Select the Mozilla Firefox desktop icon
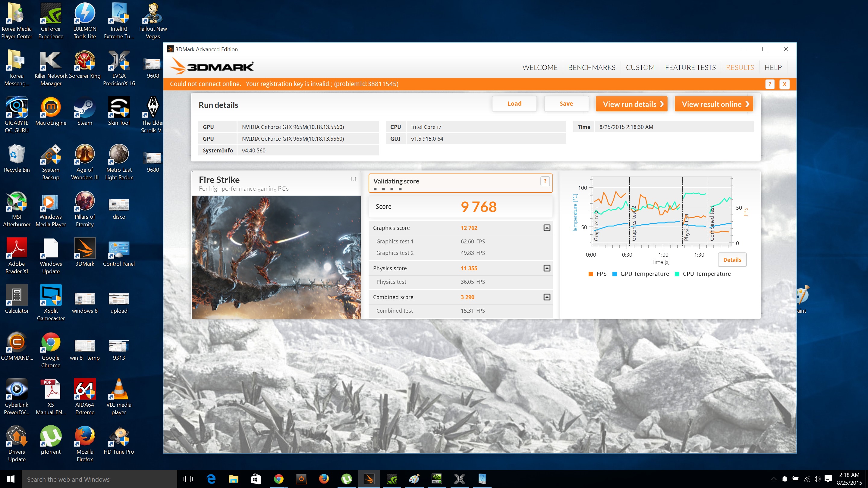This screenshot has width=868, height=488. 85,443
